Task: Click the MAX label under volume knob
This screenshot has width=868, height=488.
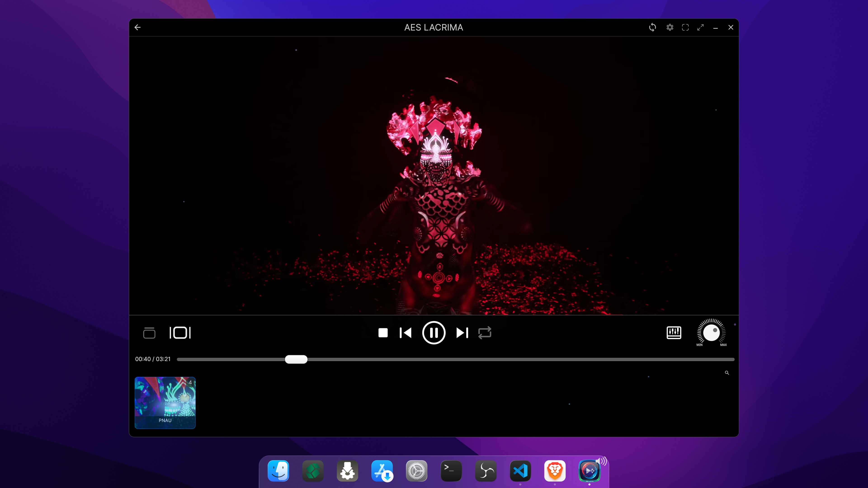Action: pyautogui.click(x=723, y=345)
